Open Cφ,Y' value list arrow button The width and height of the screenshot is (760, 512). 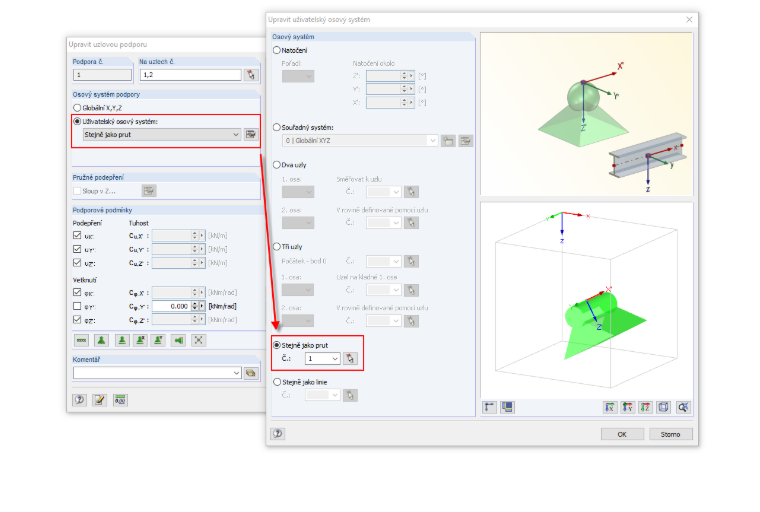[202, 306]
